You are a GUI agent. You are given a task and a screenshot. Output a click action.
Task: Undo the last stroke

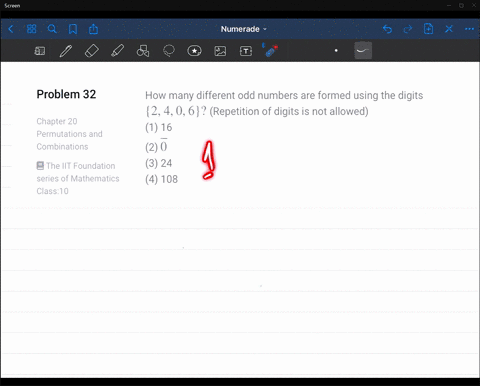coord(387,29)
